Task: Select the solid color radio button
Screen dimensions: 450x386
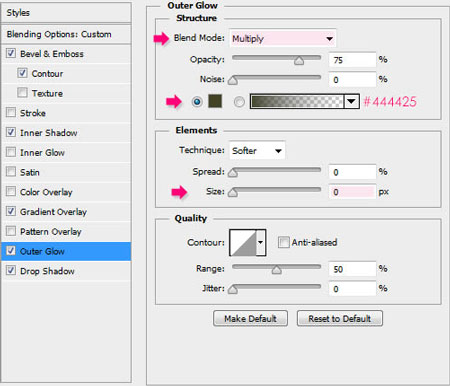Action: (197, 101)
